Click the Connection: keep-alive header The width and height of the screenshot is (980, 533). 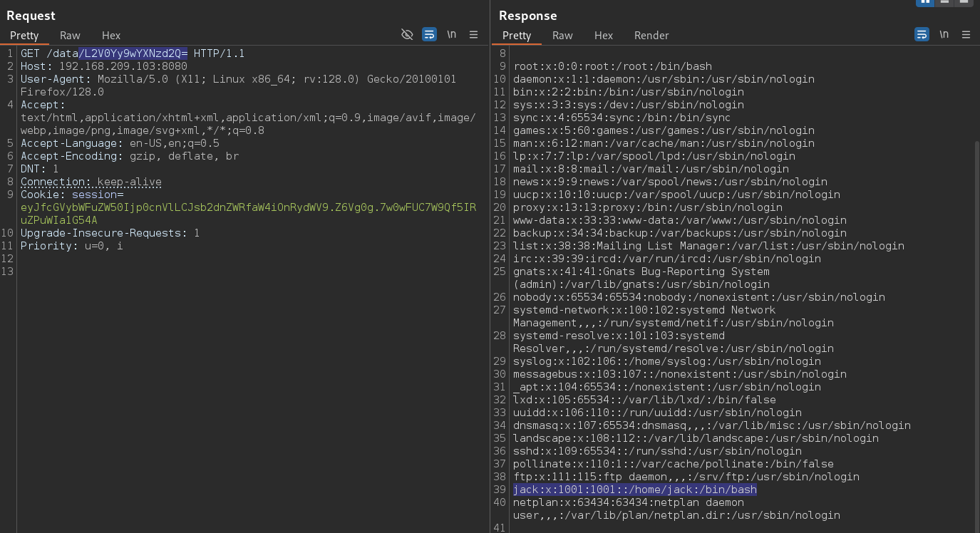click(91, 182)
